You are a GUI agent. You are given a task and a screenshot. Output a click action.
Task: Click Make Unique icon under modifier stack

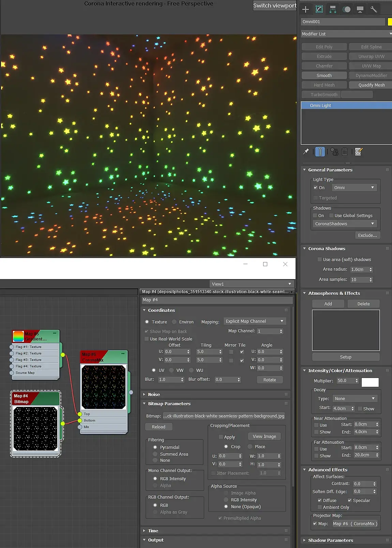click(x=334, y=152)
